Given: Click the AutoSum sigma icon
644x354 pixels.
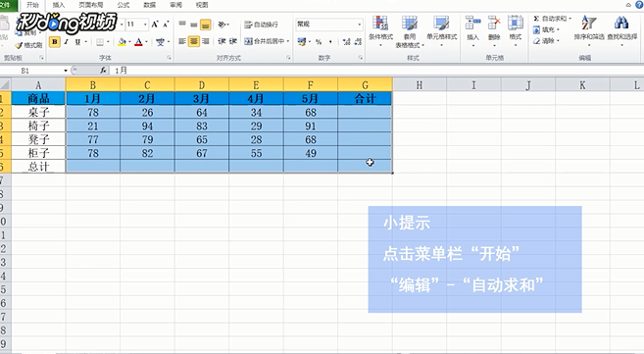Looking at the screenshot, I should pyautogui.click(x=536, y=19).
